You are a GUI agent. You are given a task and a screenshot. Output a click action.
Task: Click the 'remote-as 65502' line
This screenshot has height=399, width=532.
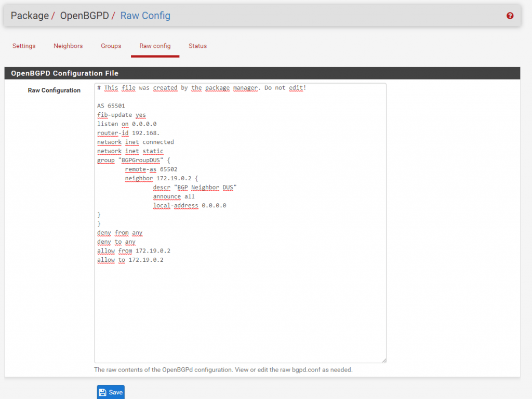[x=151, y=169]
